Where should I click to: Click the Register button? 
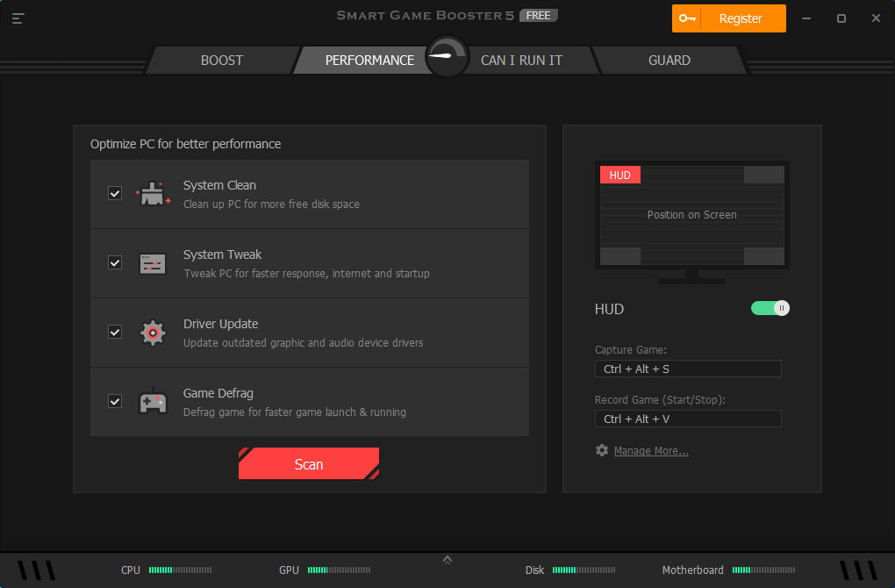740,18
